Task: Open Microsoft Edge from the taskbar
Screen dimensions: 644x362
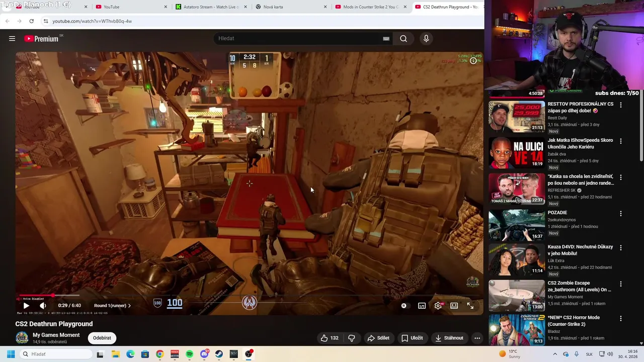Action: [130, 354]
